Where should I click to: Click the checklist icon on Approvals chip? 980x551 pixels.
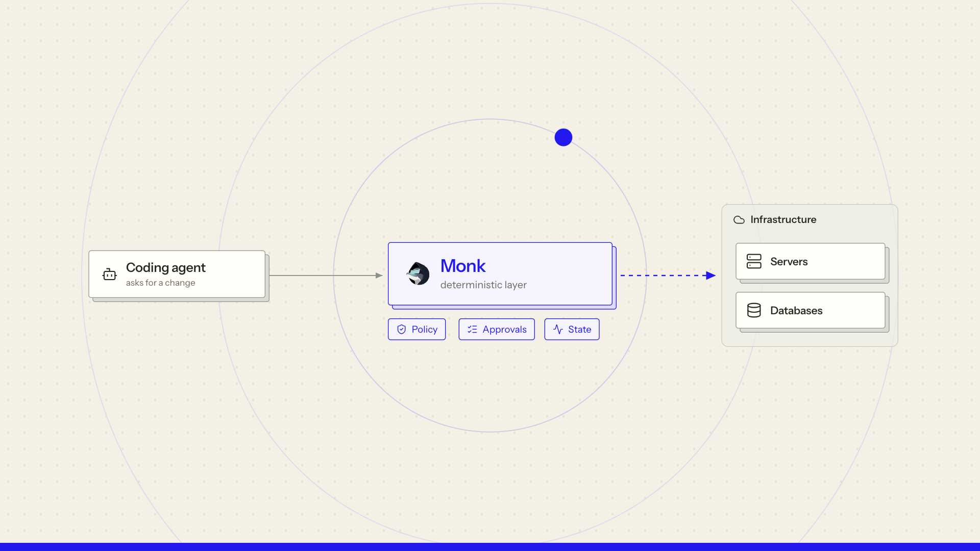[x=472, y=330]
